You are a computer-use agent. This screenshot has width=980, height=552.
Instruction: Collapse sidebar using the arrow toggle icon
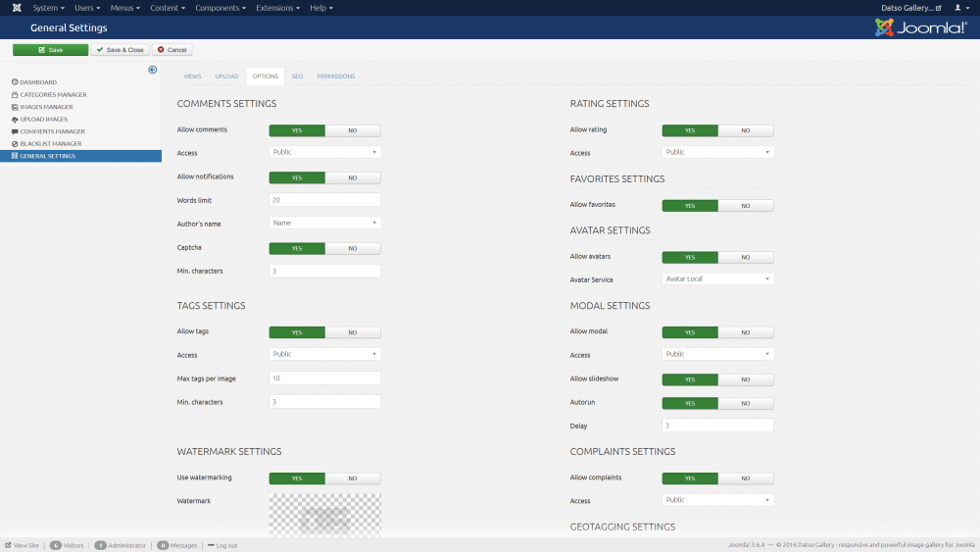(x=153, y=70)
